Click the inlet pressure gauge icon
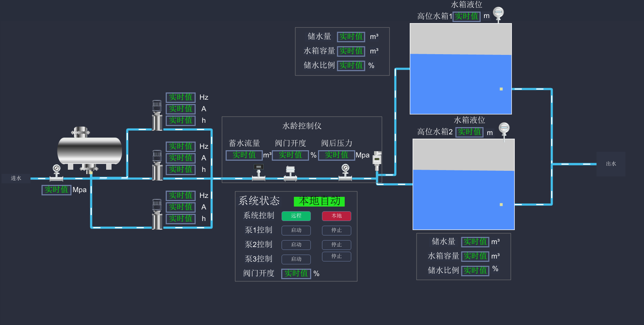 pos(56,173)
